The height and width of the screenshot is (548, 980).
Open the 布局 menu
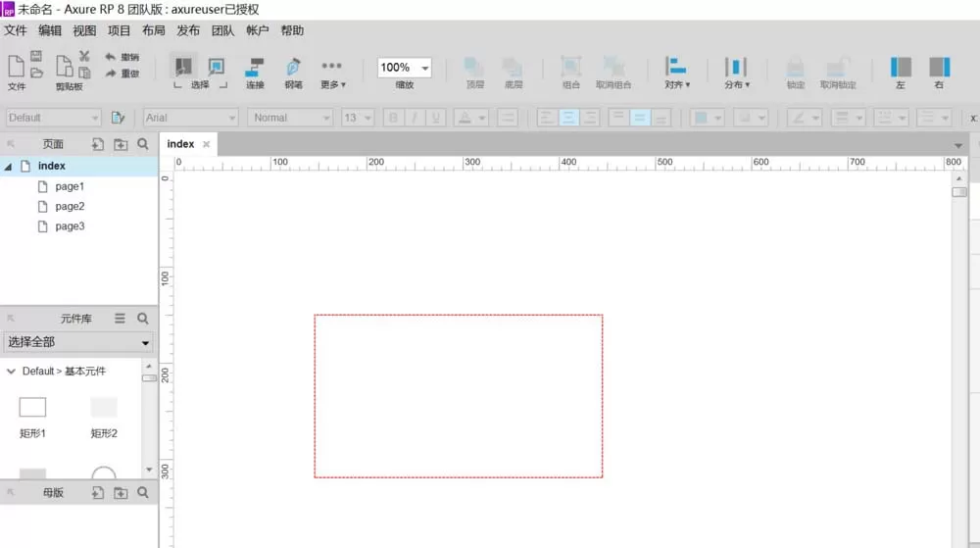click(153, 30)
